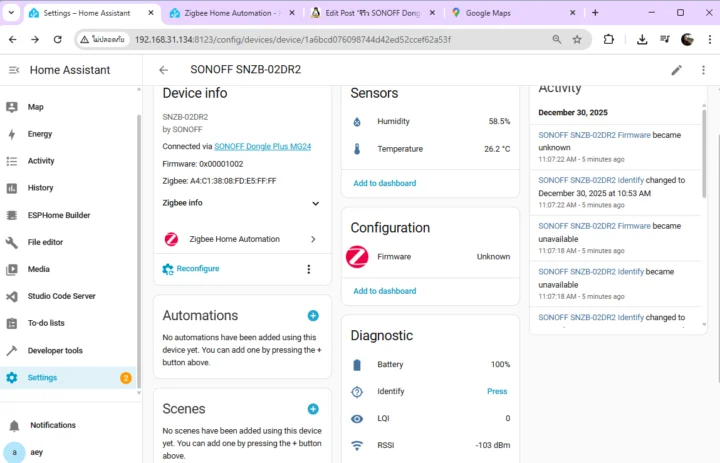Click the pencil edit icon for device
The height and width of the screenshot is (463, 720).
[677, 70]
